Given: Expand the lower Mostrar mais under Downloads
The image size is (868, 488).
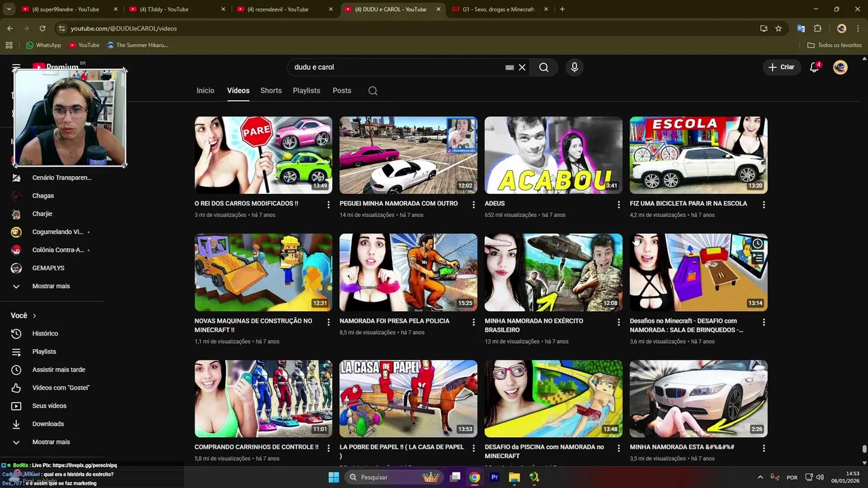Looking at the screenshot, I should [x=50, y=442].
